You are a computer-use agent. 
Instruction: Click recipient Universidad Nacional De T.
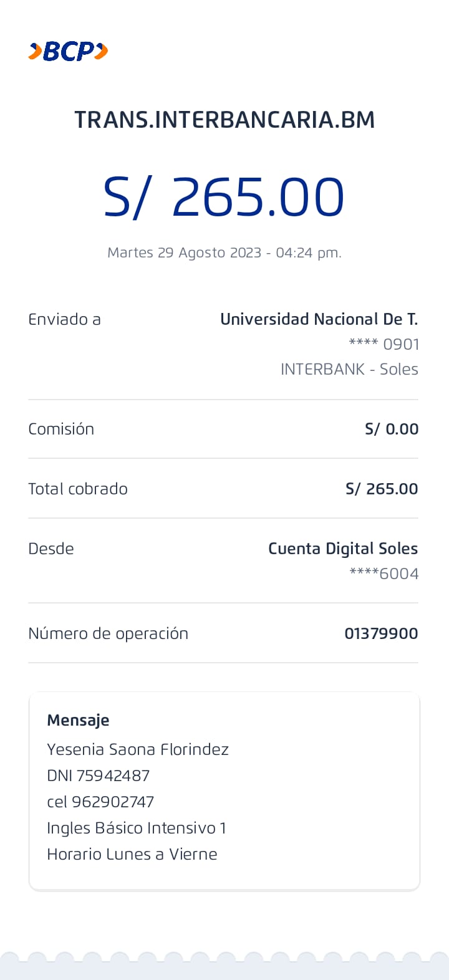pos(319,319)
